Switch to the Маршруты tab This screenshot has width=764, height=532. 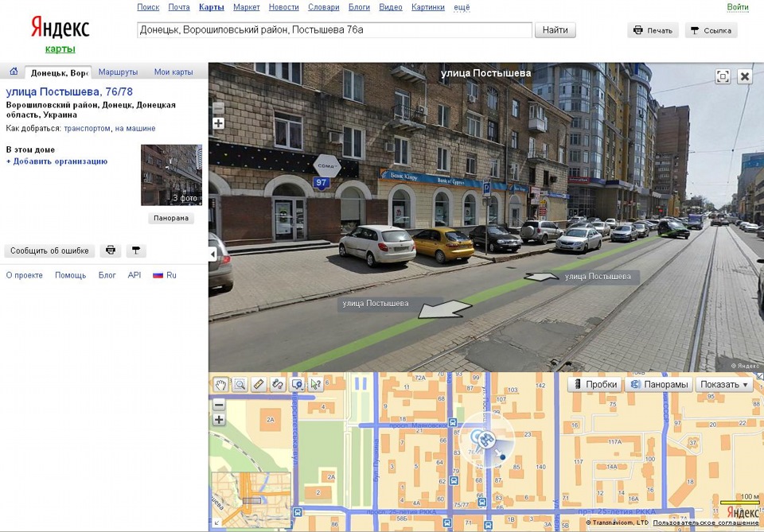pos(118,72)
